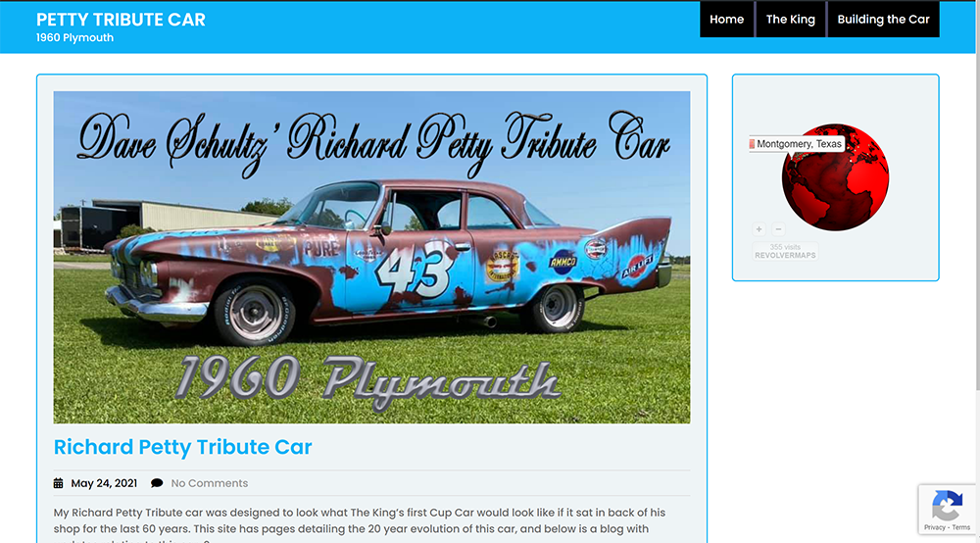The width and height of the screenshot is (980, 543).
Task: Click the Montgomery, Texas location label
Action: pos(799,144)
